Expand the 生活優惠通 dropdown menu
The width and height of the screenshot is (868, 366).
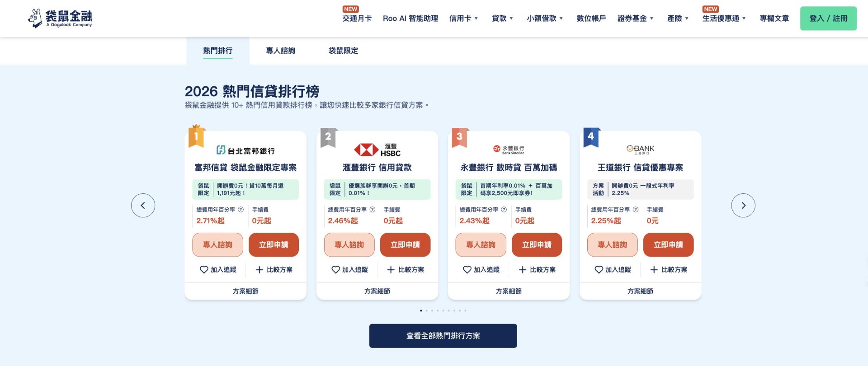click(x=724, y=19)
